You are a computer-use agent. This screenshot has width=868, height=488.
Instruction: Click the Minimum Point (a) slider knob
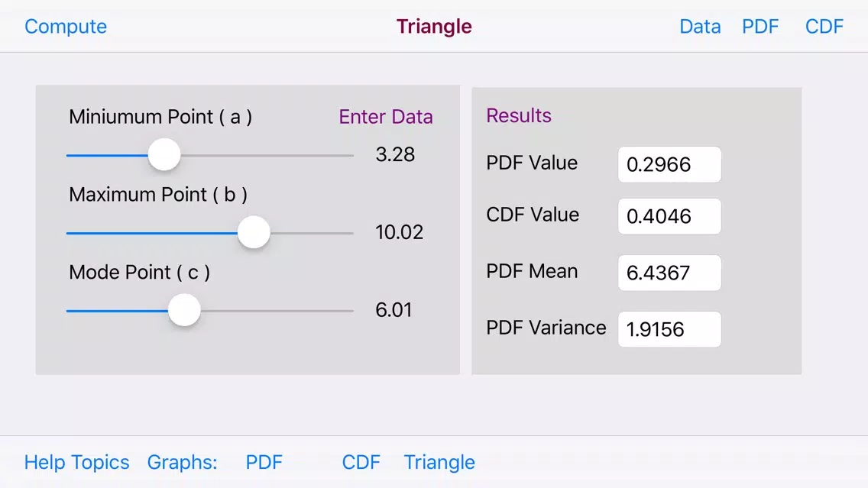164,154
